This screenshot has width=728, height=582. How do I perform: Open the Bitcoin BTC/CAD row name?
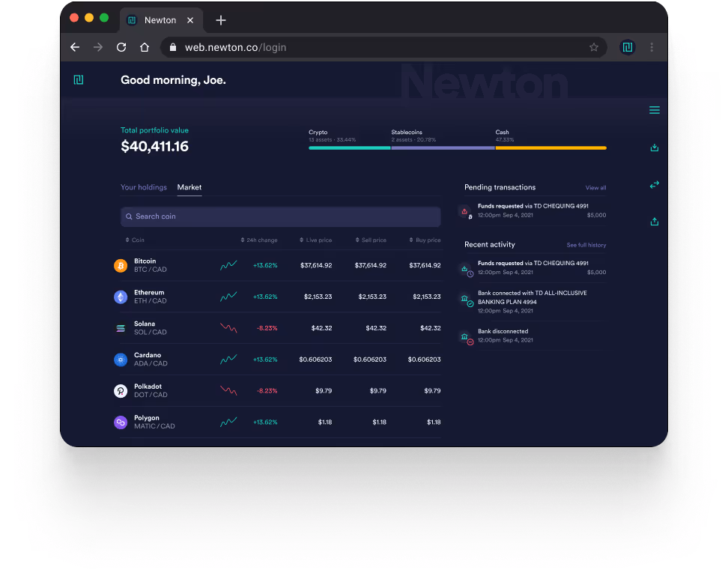pyautogui.click(x=151, y=265)
